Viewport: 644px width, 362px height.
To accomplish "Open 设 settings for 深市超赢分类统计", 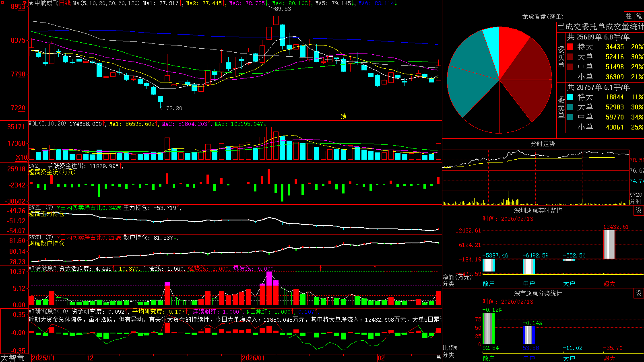I will pyautogui.click(x=639, y=293).
